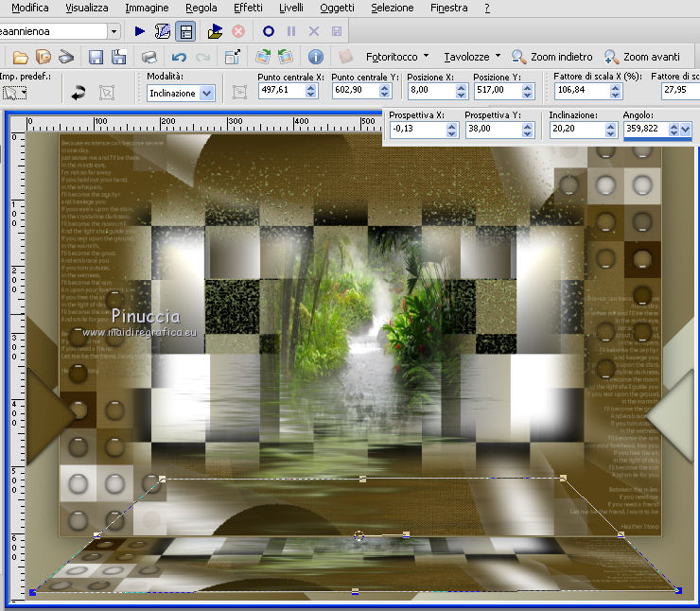Open the Livelli menu
The image size is (700, 611).
click(x=291, y=8)
